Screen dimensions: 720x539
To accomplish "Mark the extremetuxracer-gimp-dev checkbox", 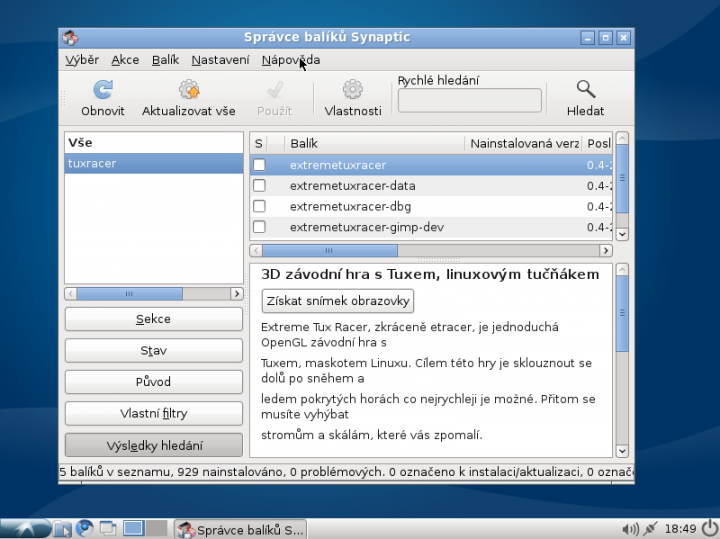I will [259, 227].
